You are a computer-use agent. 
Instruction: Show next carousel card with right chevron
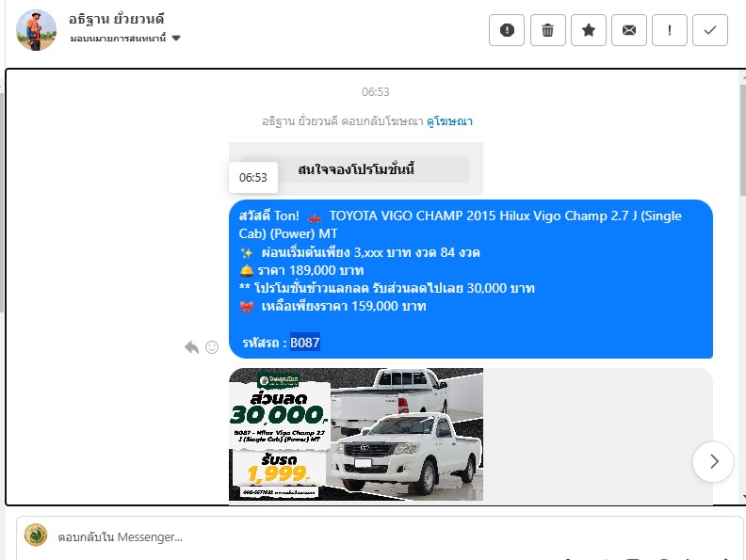pos(713,461)
